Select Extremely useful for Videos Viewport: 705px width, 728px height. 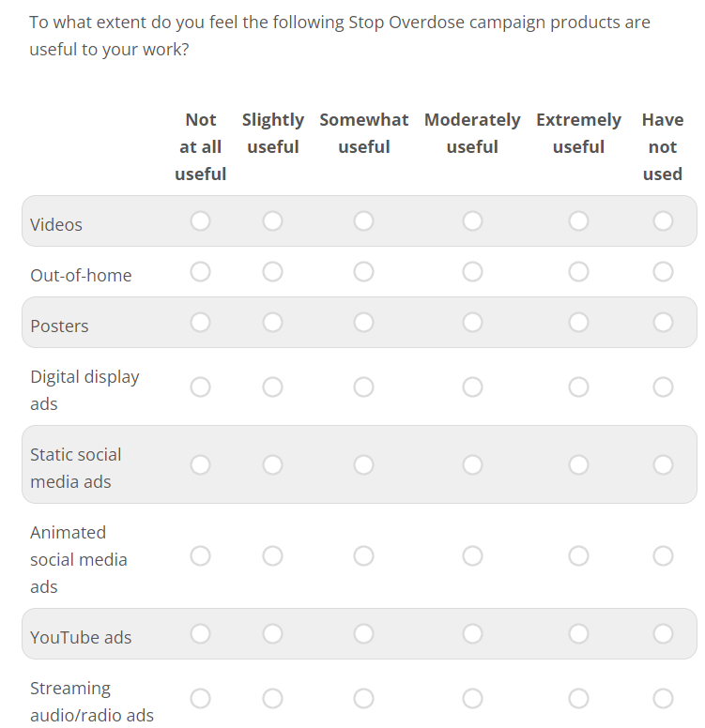click(x=578, y=220)
